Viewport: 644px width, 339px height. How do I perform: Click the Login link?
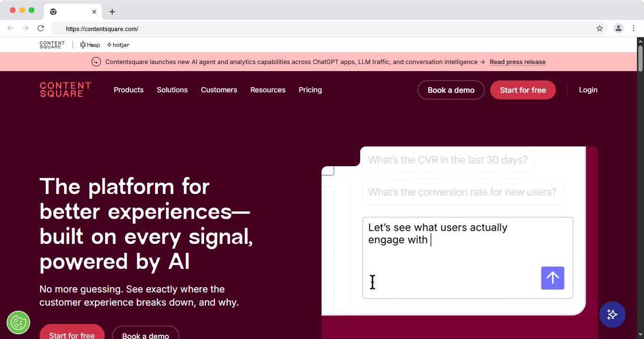pos(588,90)
